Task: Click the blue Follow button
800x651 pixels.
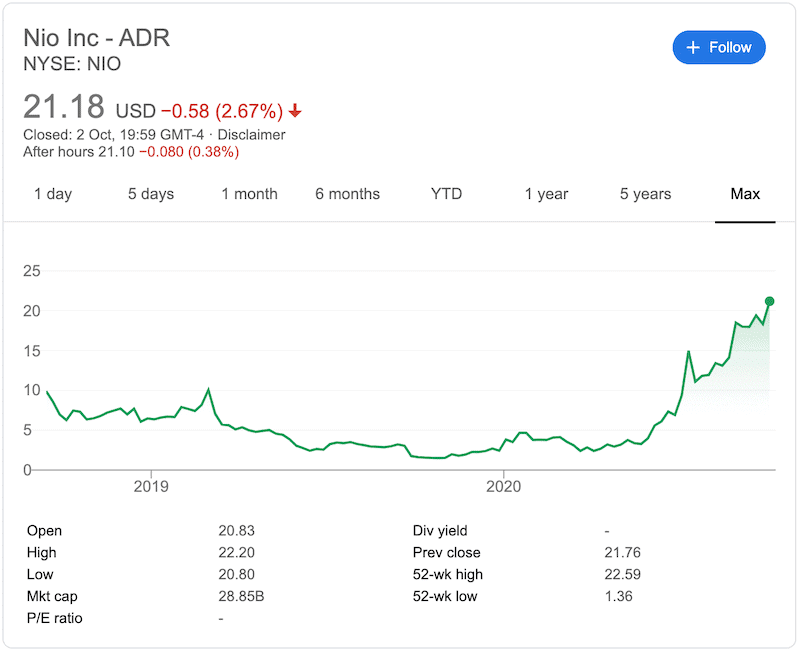Action: pyautogui.click(x=718, y=47)
